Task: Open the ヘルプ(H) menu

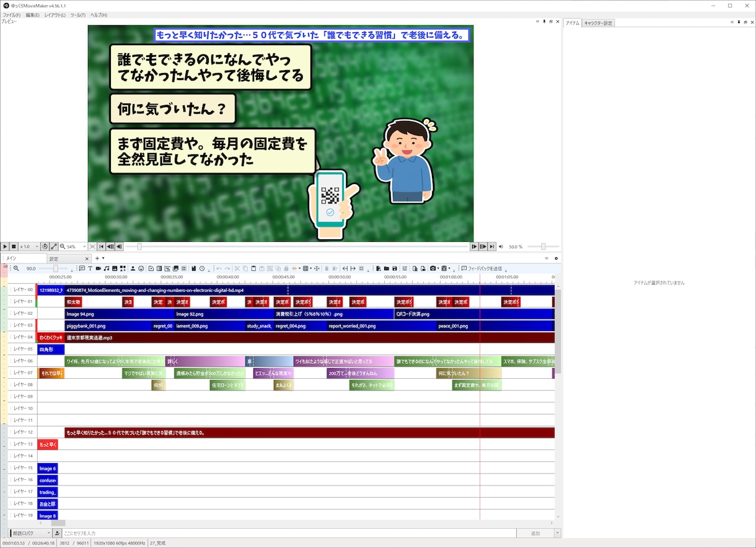Action: click(x=99, y=15)
